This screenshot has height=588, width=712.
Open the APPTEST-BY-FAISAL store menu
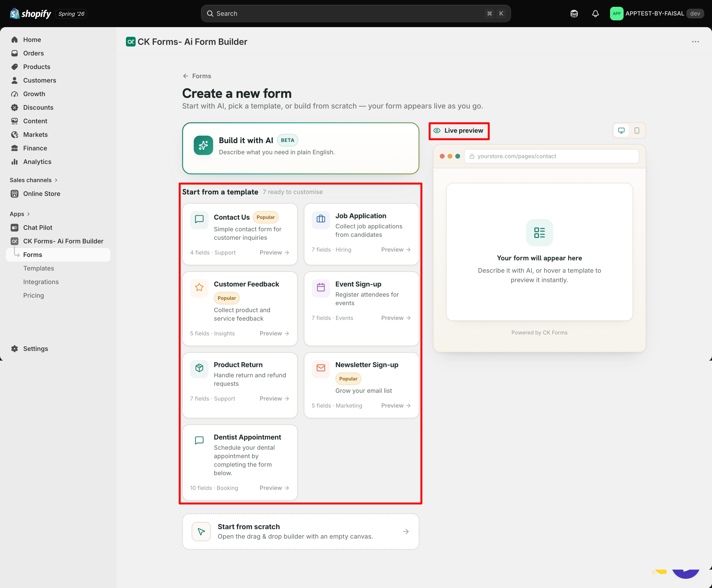[657, 14]
